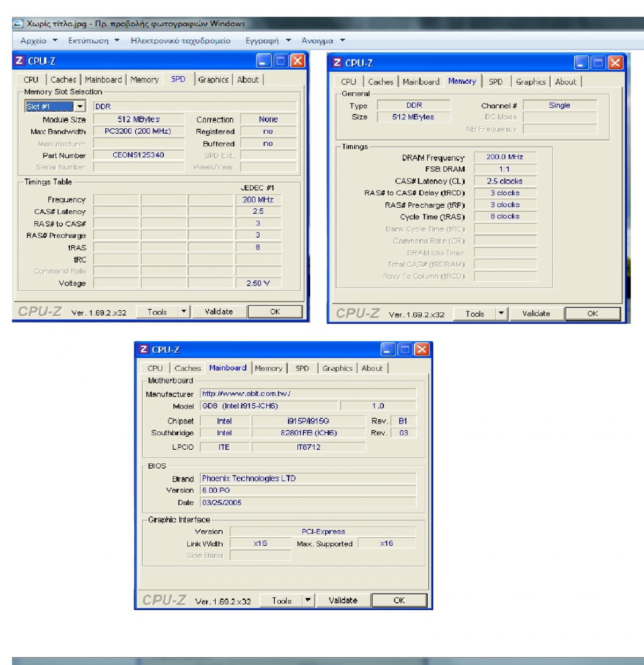Click the Module Size 512 MBytes field
Viewport: 644px width, 665px height.
tap(138, 119)
